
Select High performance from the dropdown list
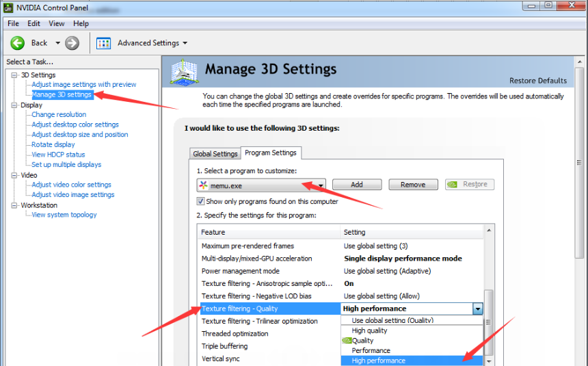(x=378, y=361)
